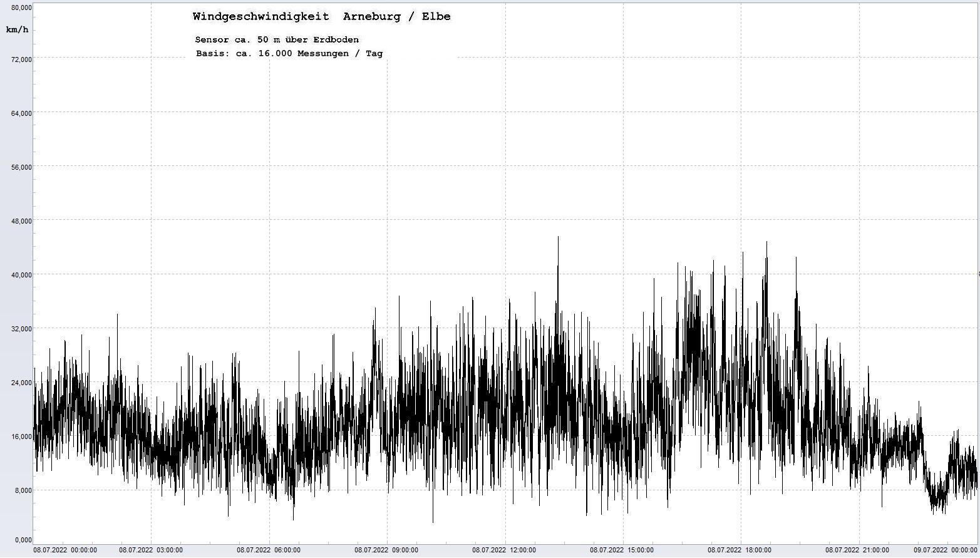Viewport: 980px width, 558px height.
Task: Click the 08.07.2022 09:00:00 time label
Action: (x=386, y=550)
